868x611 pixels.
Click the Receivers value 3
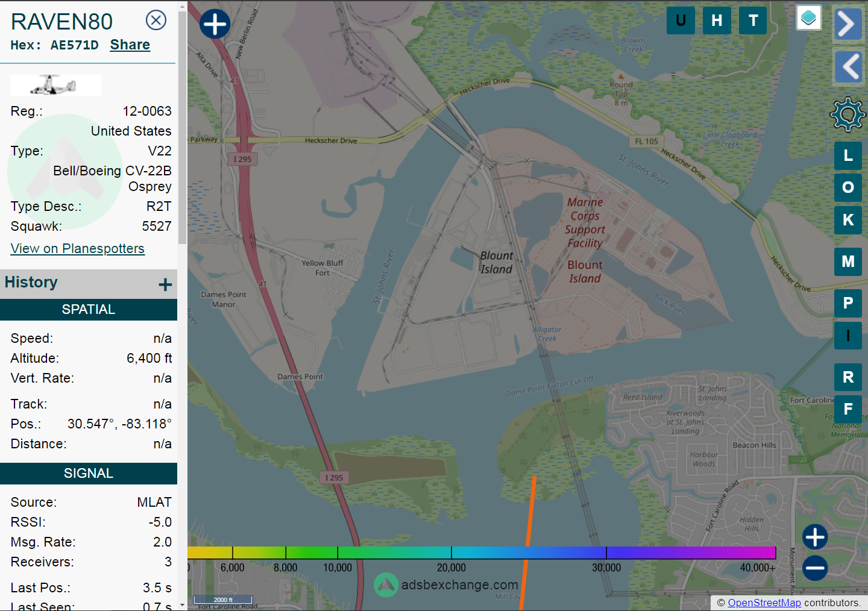click(168, 562)
